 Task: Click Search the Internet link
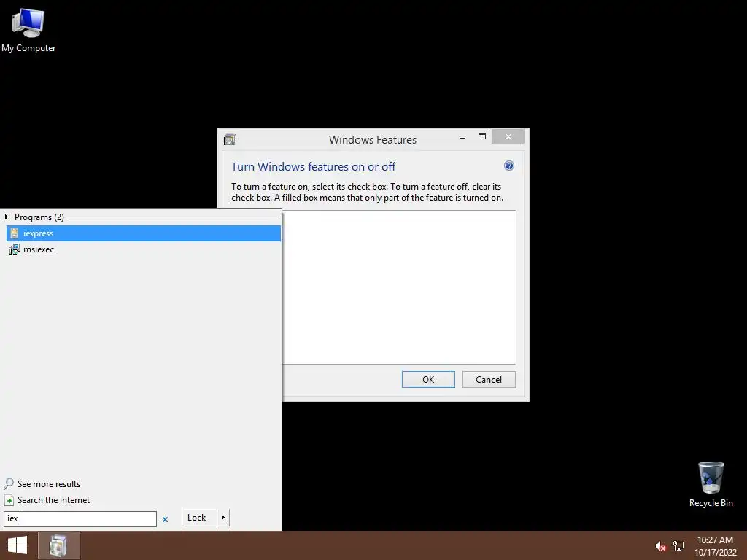[53, 500]
